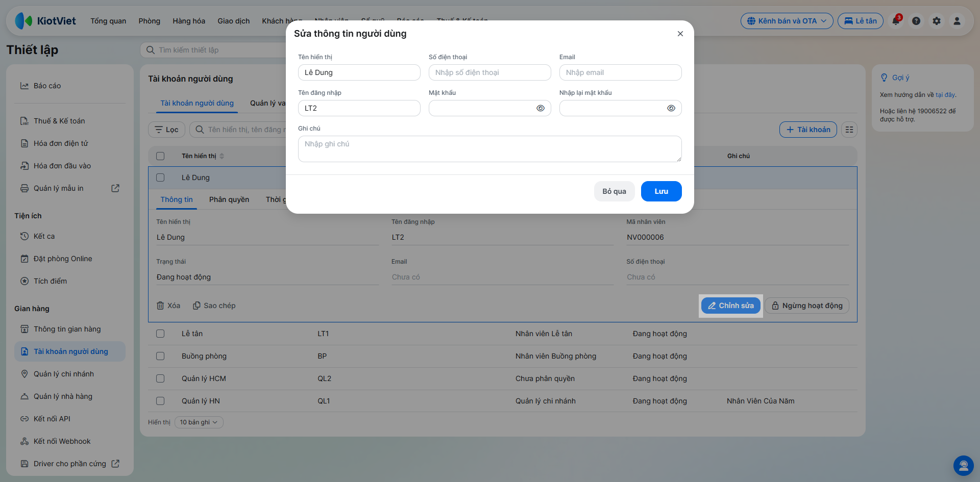The width and height of the screenshot is (980, 482).
Task: Open external link icon beside Driver cho phần cứng
Action: [115, 464]
